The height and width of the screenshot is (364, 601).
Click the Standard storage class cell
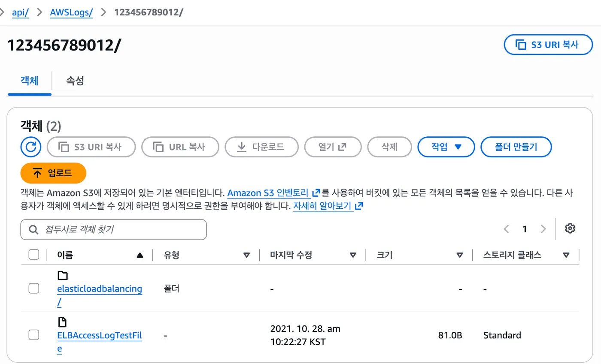click(502, 335)
